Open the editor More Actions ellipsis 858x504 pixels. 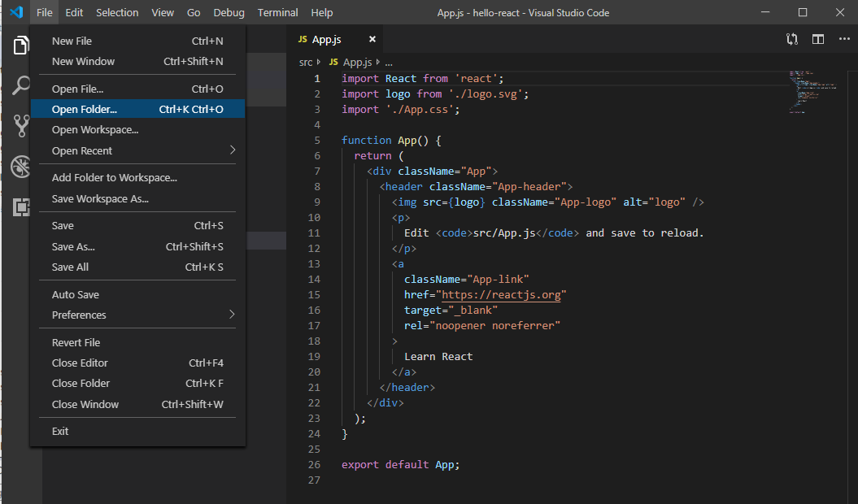click(844, 39)
